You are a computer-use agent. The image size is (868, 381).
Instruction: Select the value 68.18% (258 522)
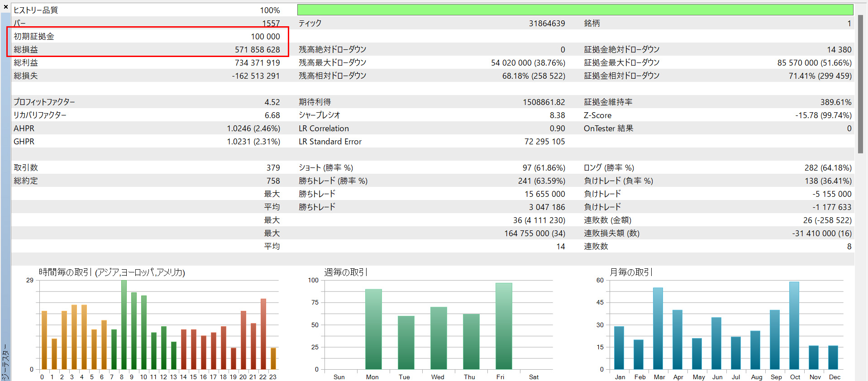coord(534,76)
